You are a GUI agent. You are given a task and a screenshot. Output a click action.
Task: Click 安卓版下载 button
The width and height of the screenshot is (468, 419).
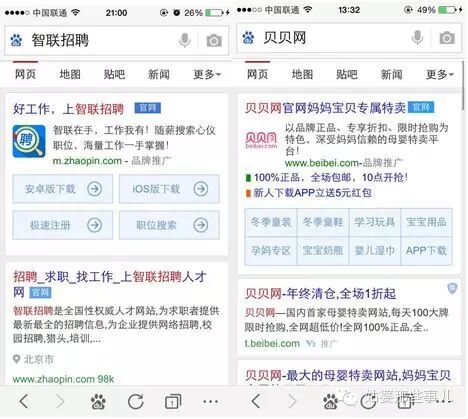(x=63, y=189)
